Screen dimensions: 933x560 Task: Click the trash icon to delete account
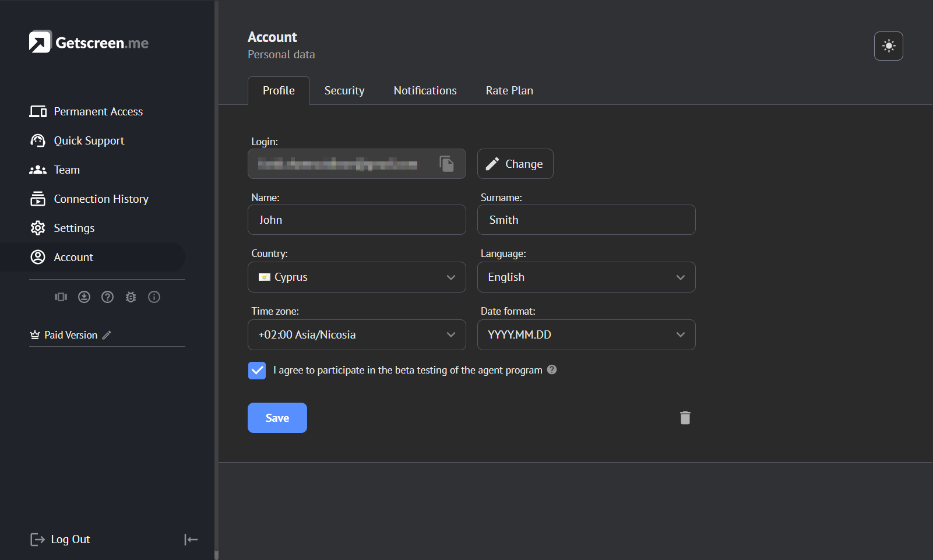click(685, 418)
